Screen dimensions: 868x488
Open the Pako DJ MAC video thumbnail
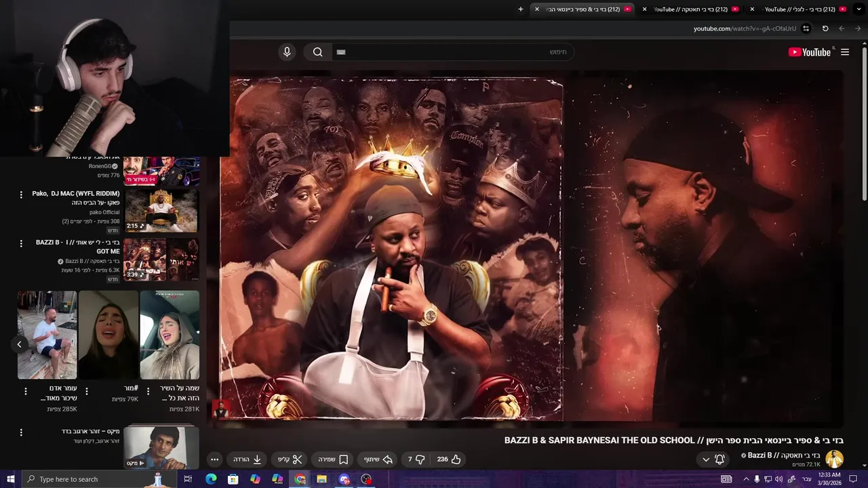tap(161, 211)
